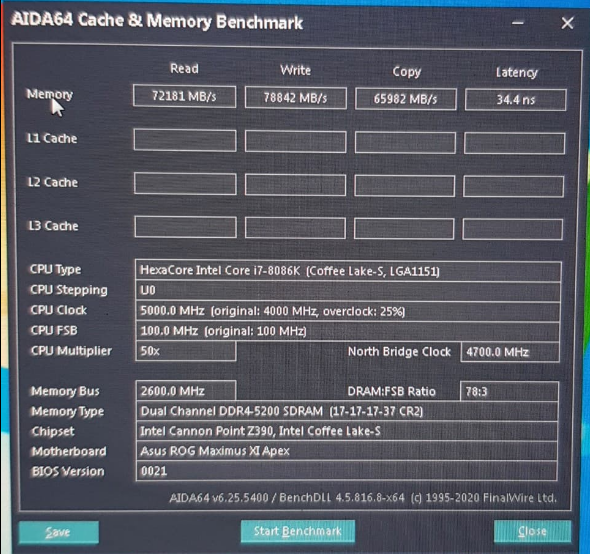This screenshot has width=590, height=554.
Task: Click the L2 Cache row label
Action: tap(53, 183)
